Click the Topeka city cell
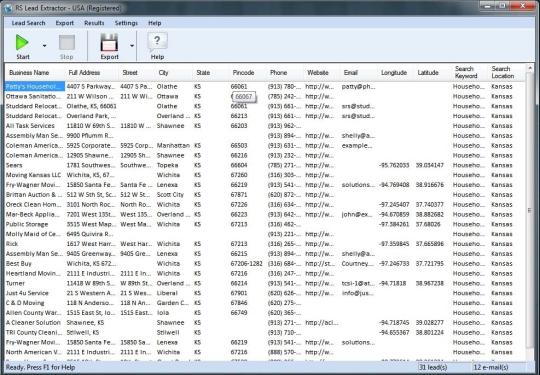The height and width of the screenshot is (375, 540). pos(168,165)
